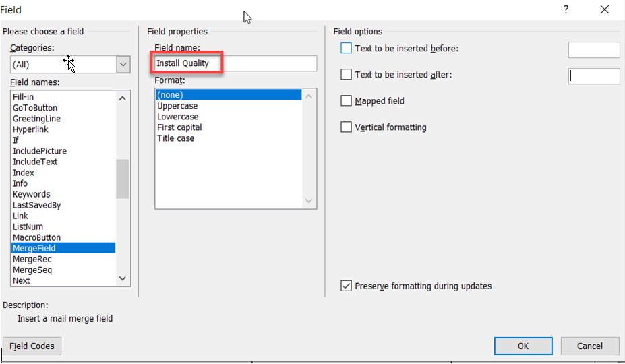The height and width of the screenshot is (364, 625).
Task: Click the OK button
Action: [523, 346]
